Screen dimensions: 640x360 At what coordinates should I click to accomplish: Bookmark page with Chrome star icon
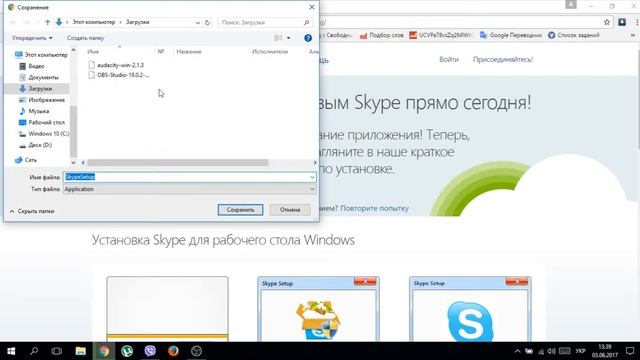(x=607, y=22)
